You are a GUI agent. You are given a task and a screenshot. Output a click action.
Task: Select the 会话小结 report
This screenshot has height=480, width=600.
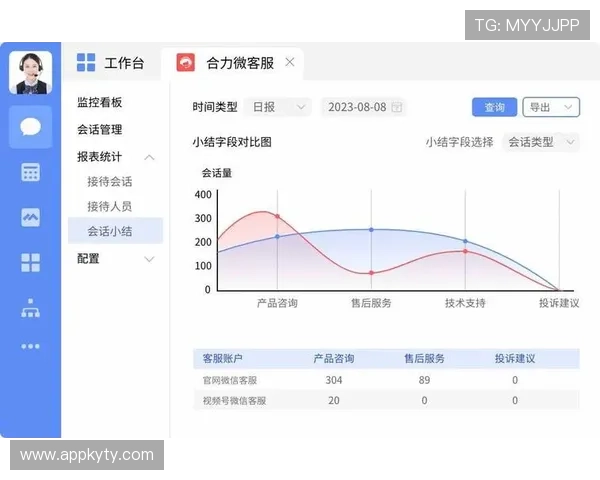coord(116,231)
